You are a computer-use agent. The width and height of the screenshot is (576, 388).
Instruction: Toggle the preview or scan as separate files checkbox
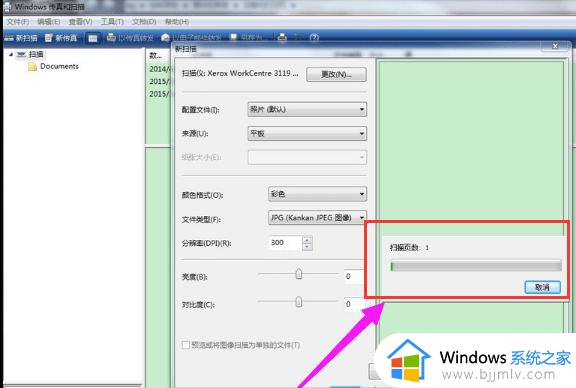tap(186, 345)
